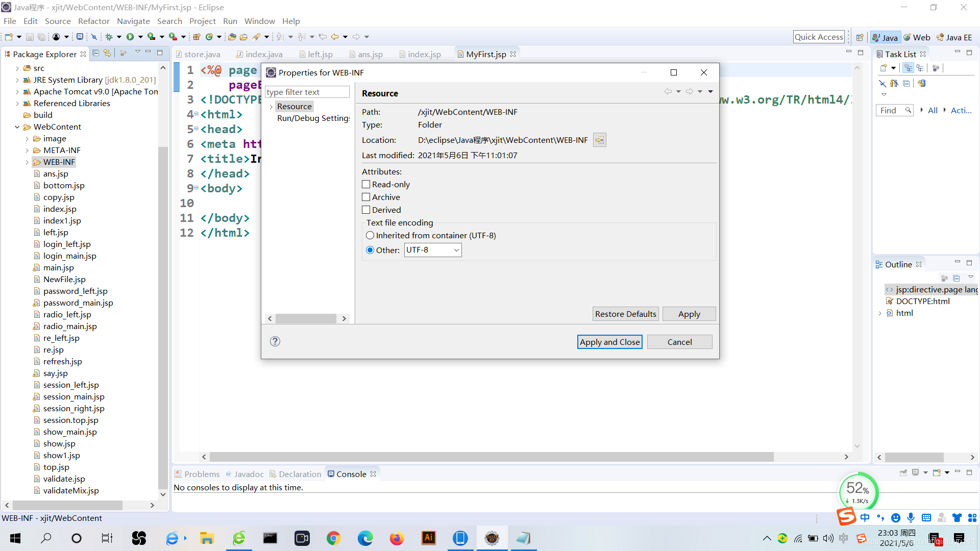Open the Refactor menu
Viewport: 980px width, 551px height.
93,21
